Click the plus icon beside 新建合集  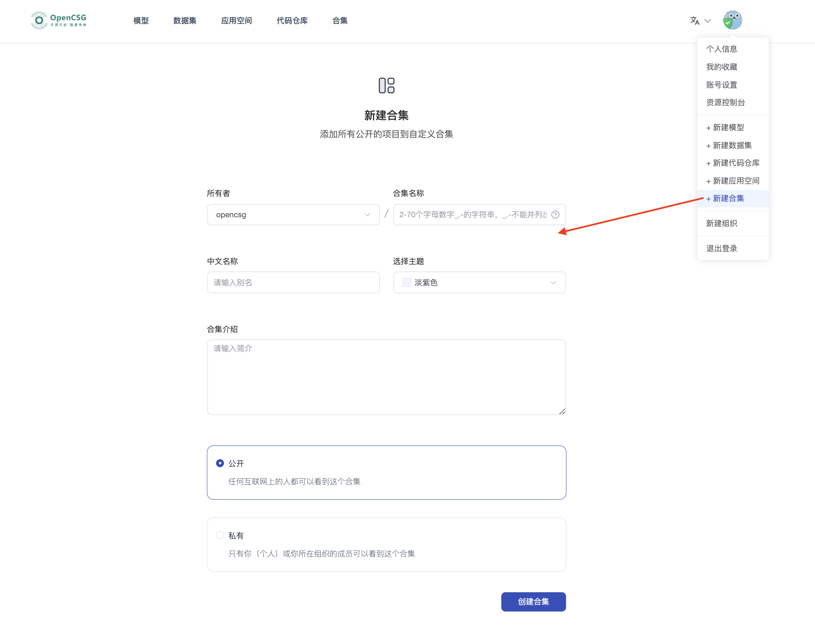pos(708,199)
